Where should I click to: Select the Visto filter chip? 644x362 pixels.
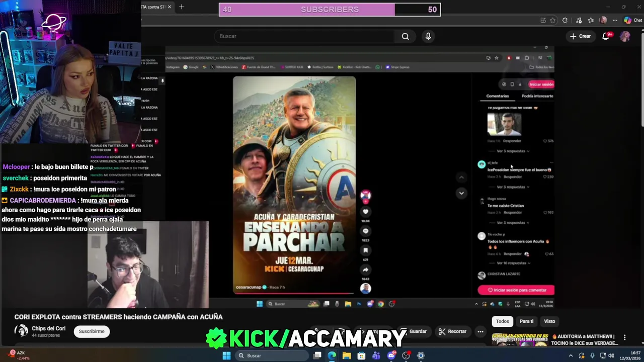(x=549, y=321)
